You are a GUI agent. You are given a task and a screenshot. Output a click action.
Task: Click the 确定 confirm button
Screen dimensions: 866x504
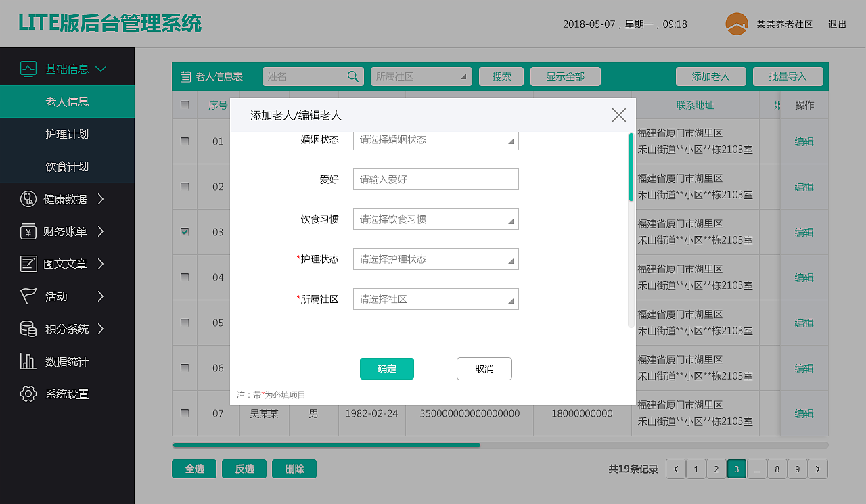386,369
